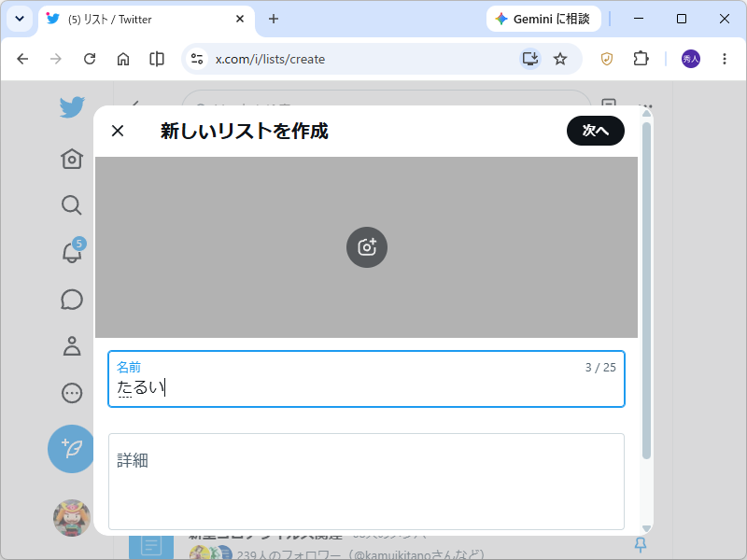Viewport: 747px width, 560px height.
Task: Open Profile person icon in sidebar
Action: [x=72, y=346]
